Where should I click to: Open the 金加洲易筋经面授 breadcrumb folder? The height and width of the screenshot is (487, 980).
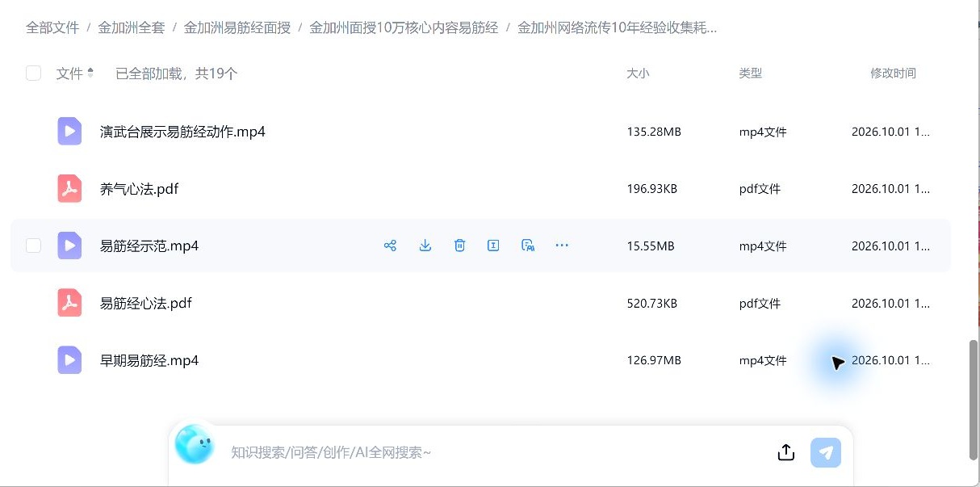click(x=237, y=27)
